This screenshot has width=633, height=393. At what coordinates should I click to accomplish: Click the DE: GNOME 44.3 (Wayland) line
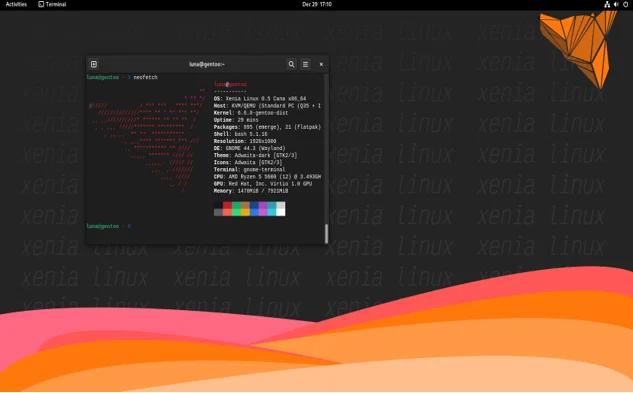249,148
